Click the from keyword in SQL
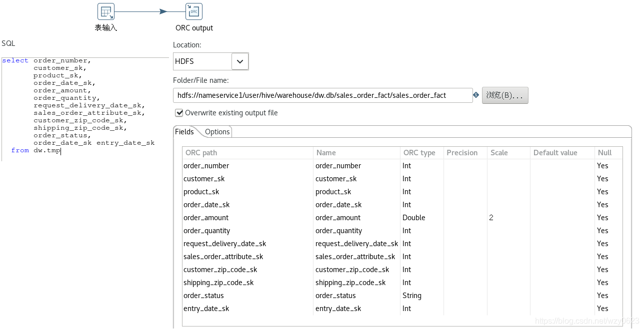This screenshot has height=330, width=644. tap(20, 150)
